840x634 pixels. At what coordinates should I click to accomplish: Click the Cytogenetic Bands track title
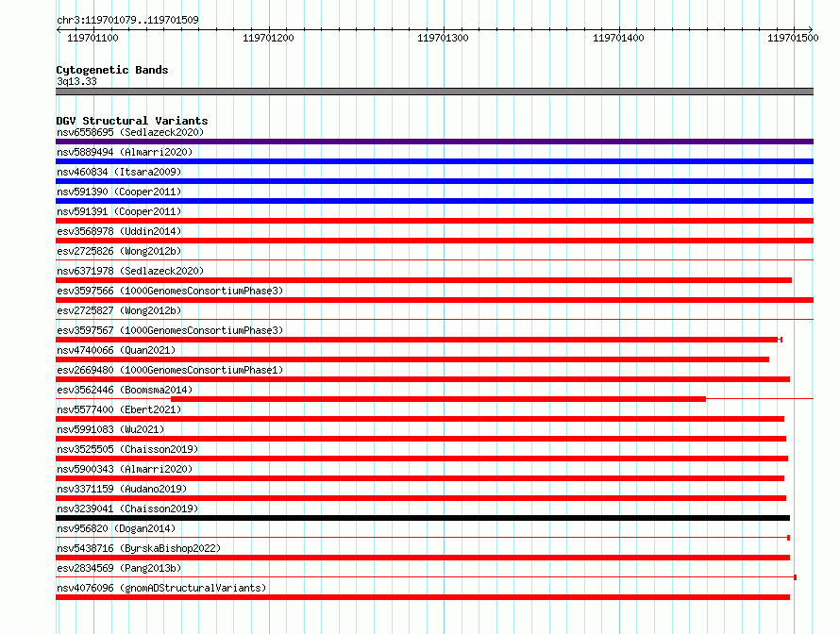point(112,70)
